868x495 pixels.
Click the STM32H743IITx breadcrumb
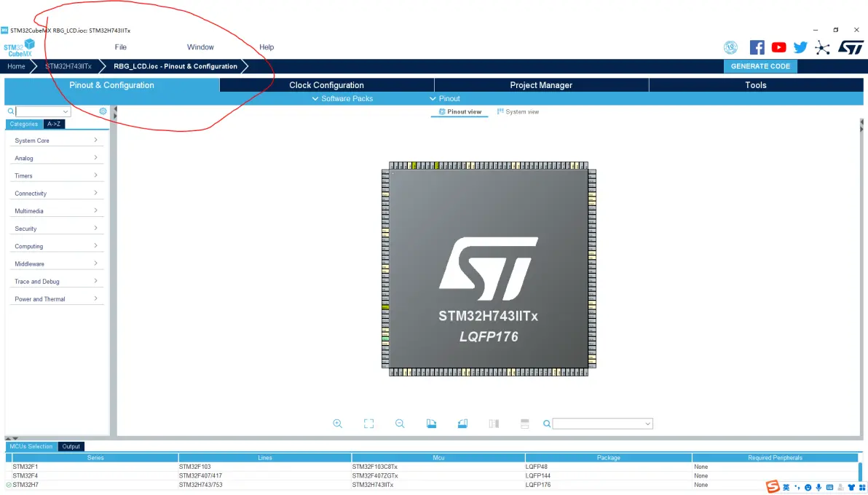click(x=68, y=66)
